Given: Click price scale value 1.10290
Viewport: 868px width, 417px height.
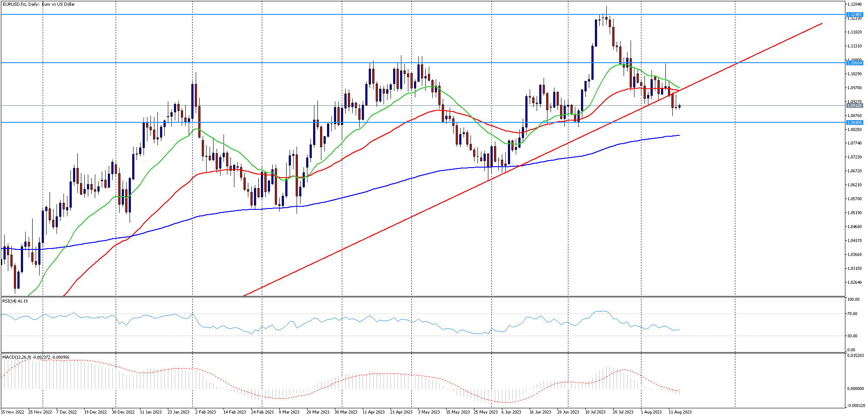Looking at the screenshot, I should 855,74.
